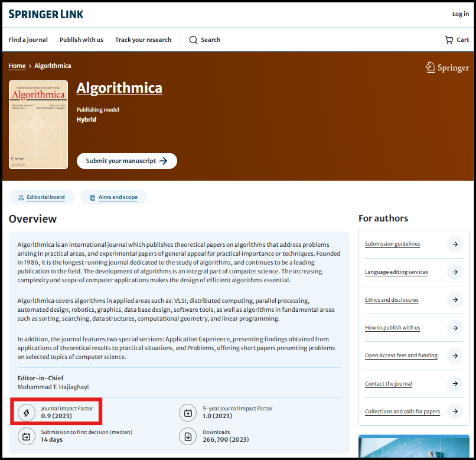The height and width of the screenshot is (460, 476).
Task: Open the How to publish with us link
Action: click(393, 328)
